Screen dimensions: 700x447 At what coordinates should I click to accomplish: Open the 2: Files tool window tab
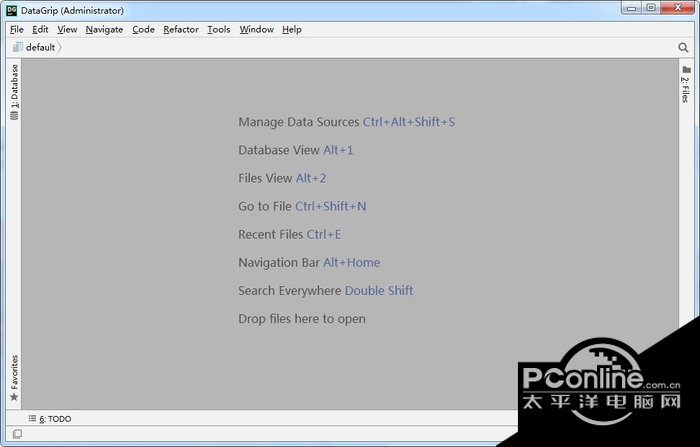pyautogui.click(x=686, y=84)
